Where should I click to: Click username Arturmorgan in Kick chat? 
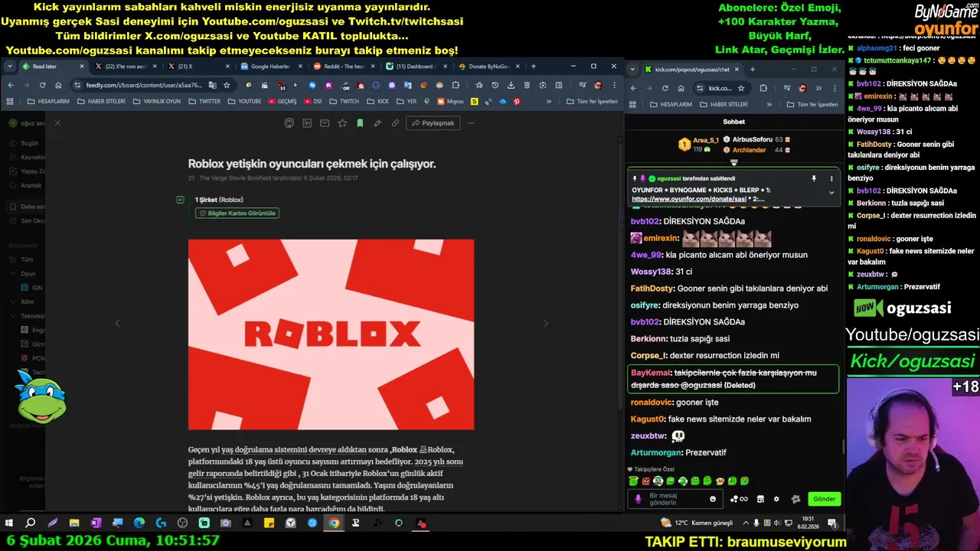[x=656, y=452]
